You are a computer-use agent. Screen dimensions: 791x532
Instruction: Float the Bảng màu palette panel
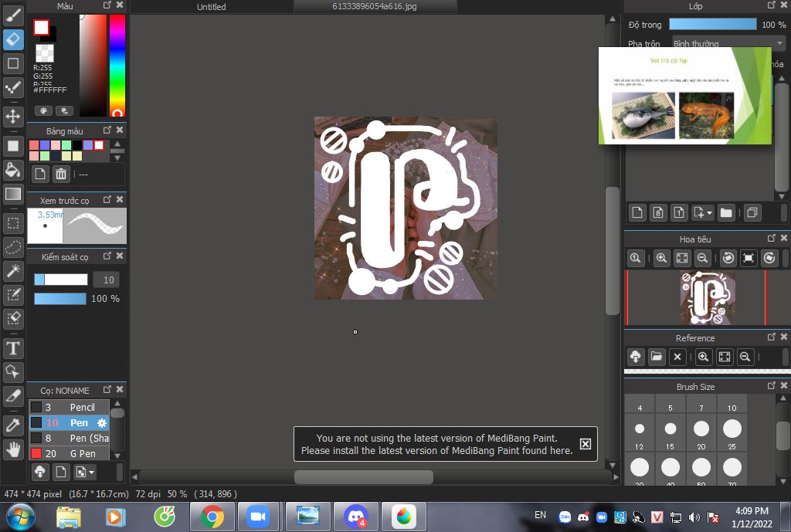coord(107,130)
